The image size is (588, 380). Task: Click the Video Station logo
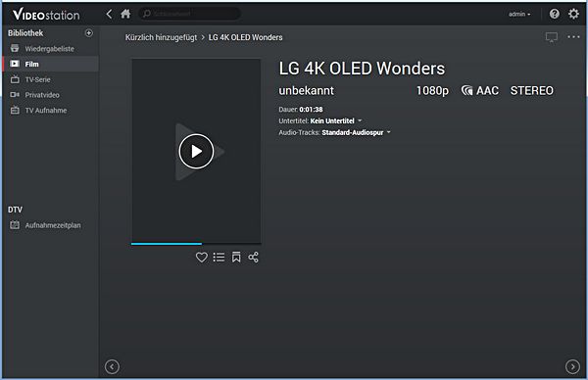(46, 15)
